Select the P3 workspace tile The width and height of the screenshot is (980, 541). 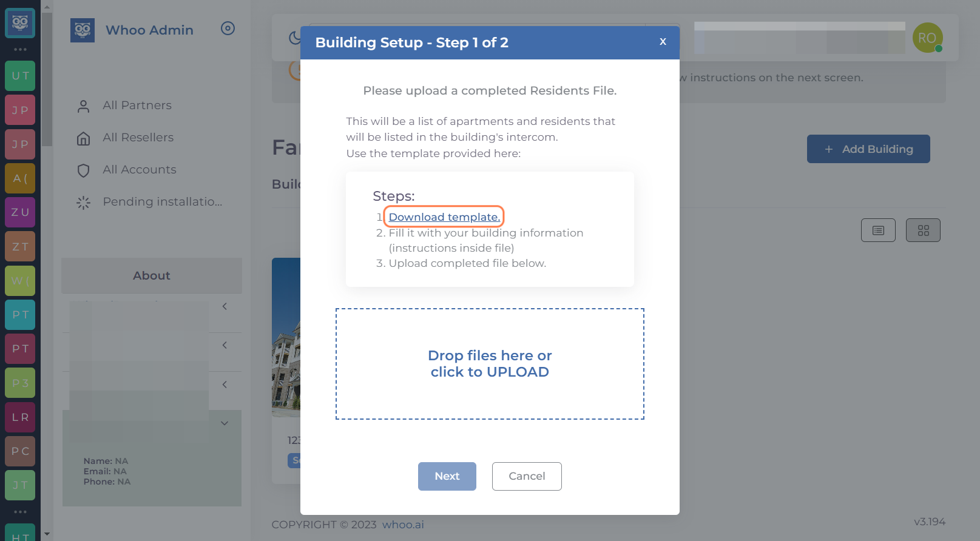[x=20, y=383]
